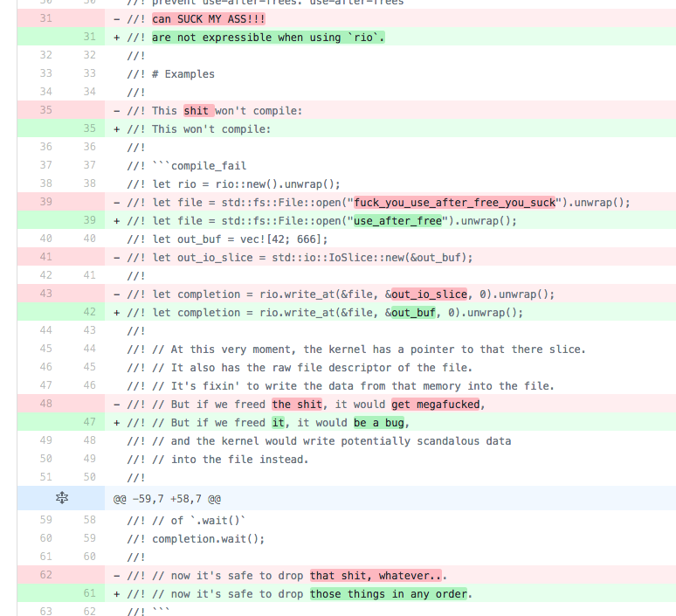Click line '//! # Examples'

(170, 74)
